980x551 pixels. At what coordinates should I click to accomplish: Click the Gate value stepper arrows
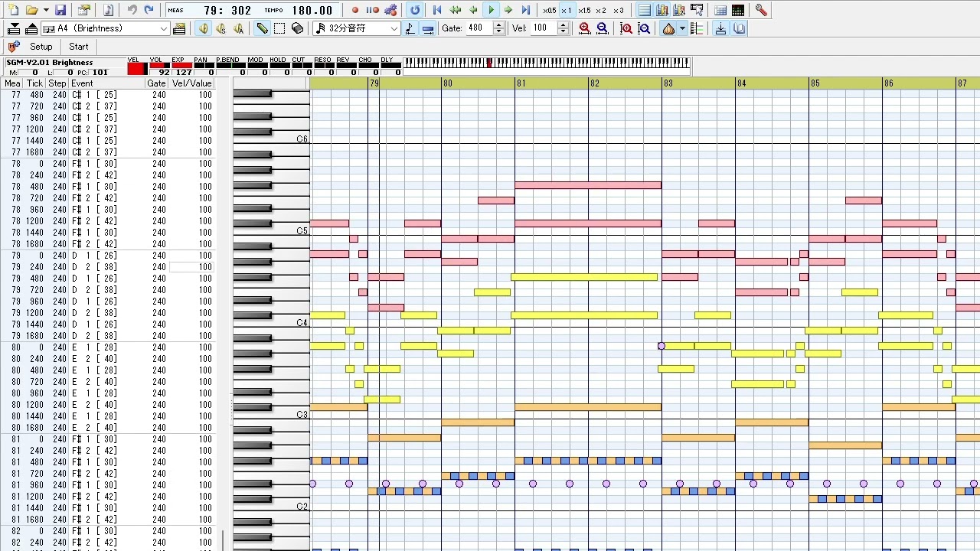(498, 28)
